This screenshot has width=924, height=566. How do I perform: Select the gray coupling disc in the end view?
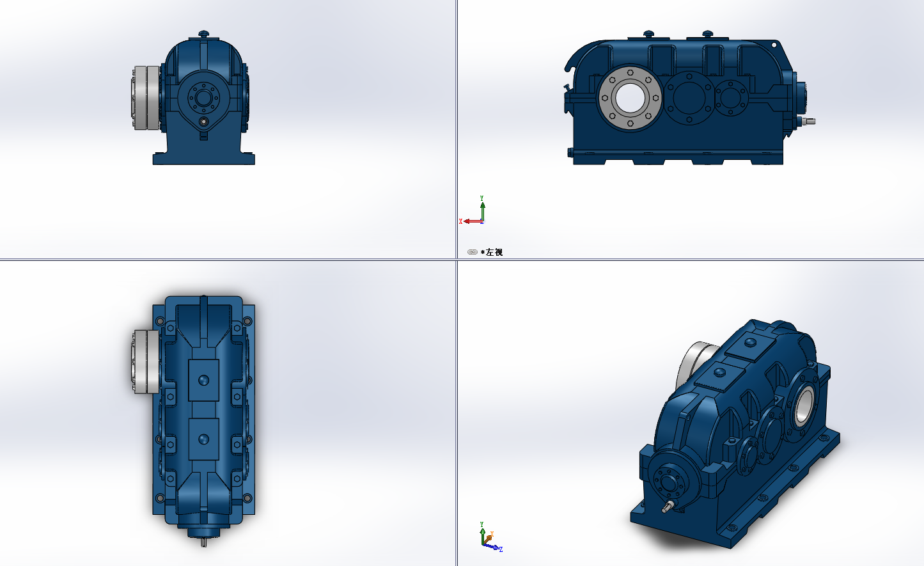[x=146, y=98]
